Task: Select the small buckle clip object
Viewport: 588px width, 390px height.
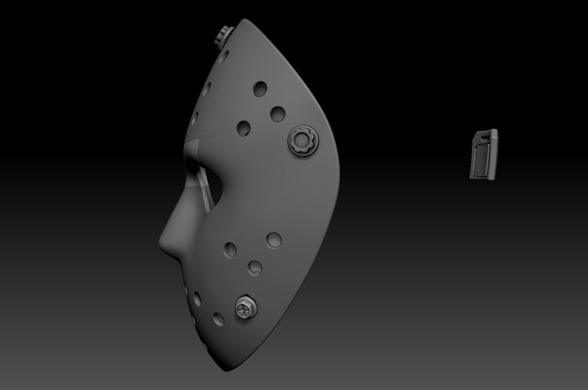Action: pos(484,155)
